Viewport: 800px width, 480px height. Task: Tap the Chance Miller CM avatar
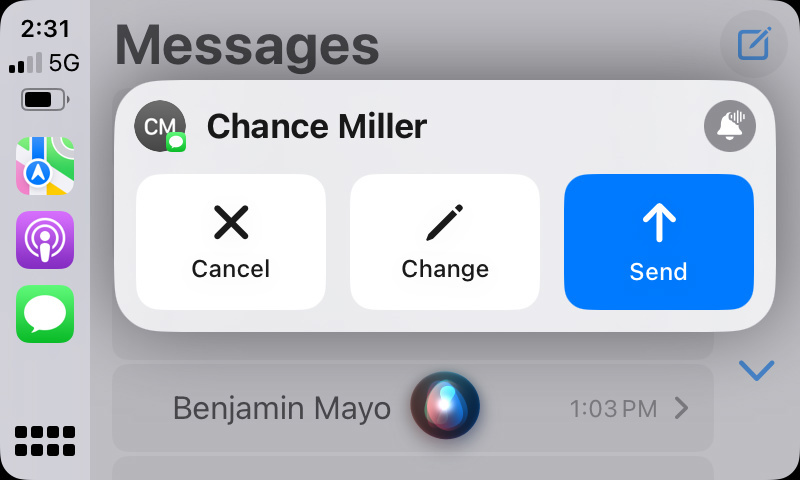coord(160,126)
